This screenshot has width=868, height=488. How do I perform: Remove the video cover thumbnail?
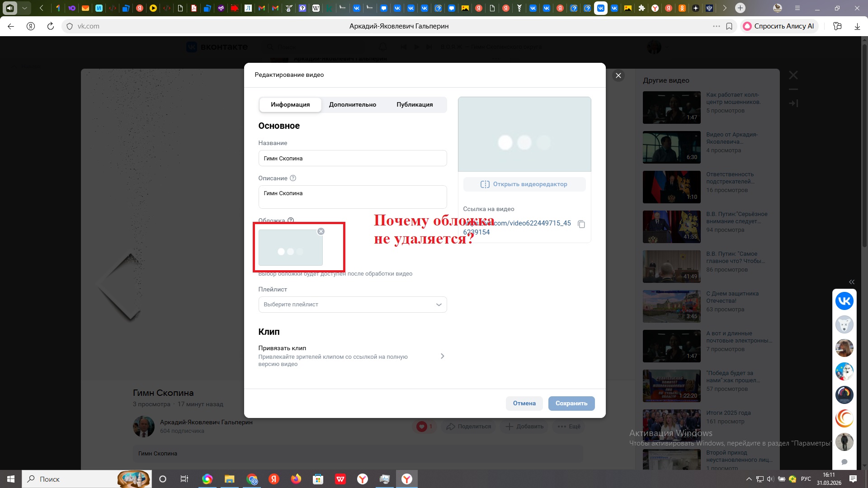pyautogui.click(x=321, y=231)
